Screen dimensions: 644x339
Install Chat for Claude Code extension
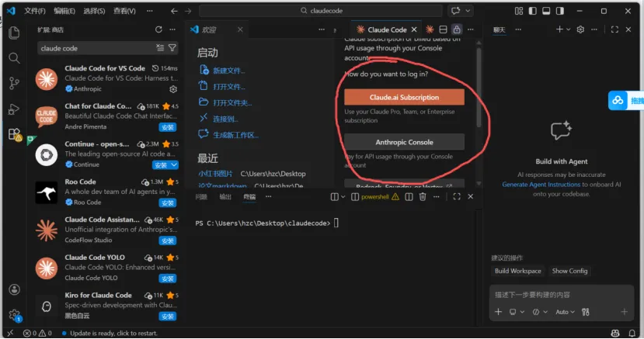pos(168,127)
